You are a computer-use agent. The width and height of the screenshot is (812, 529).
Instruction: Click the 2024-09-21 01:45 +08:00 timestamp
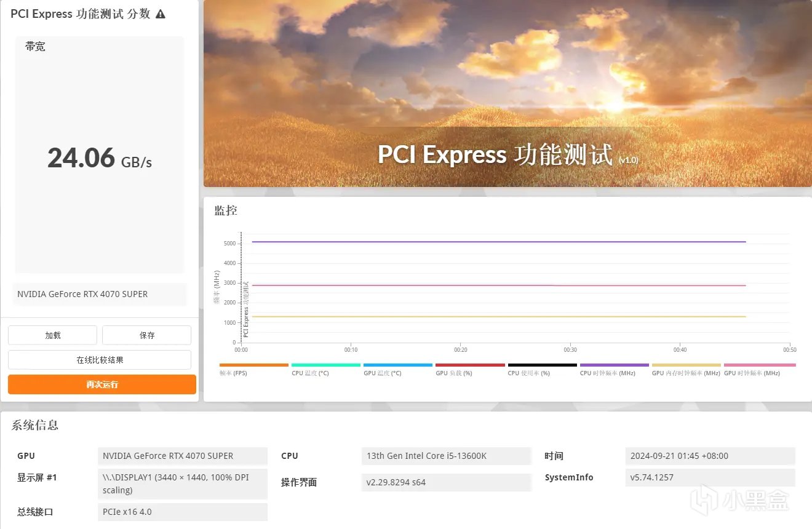[710, 456]
